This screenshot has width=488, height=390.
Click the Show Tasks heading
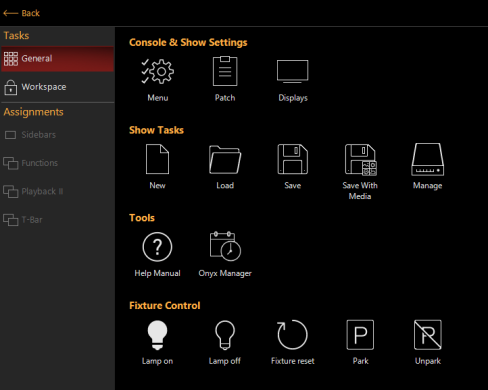(156, 130)
